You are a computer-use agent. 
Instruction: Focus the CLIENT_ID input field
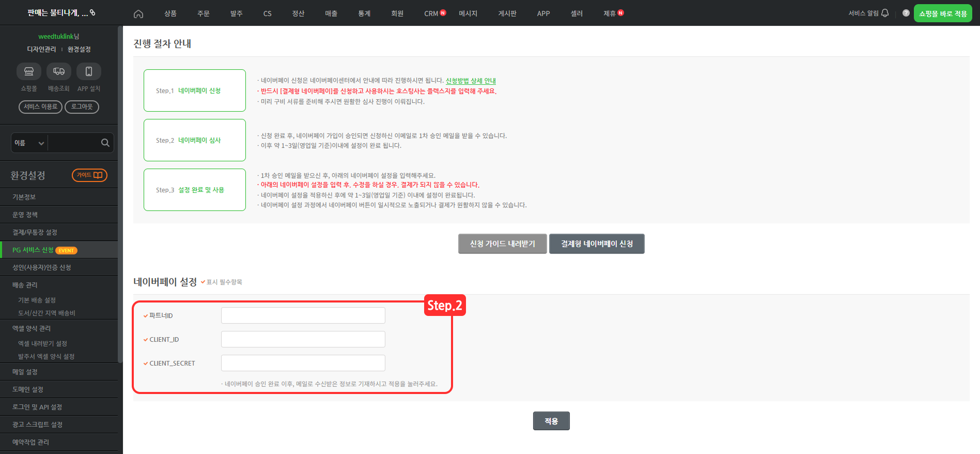(x=303, y=339)
